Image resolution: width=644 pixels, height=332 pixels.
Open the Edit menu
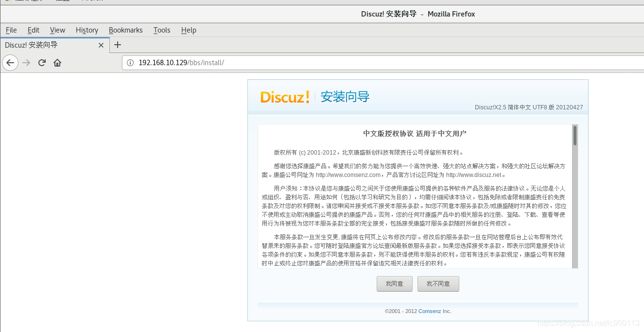[34, 30]
